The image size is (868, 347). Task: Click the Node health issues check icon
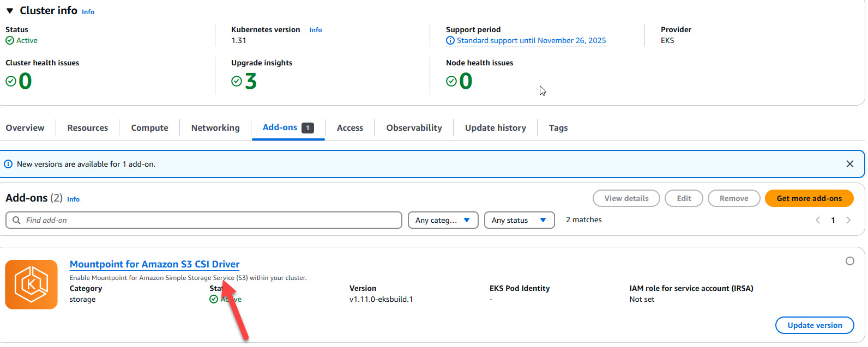451,81
